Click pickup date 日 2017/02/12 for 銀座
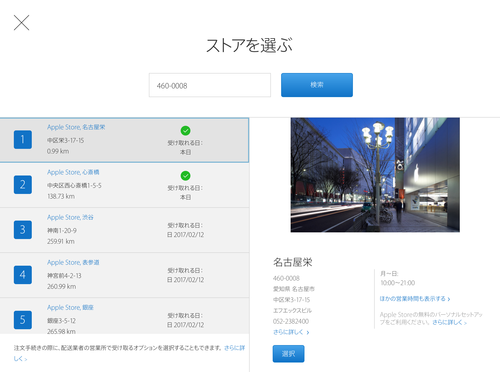 [185, 325]
